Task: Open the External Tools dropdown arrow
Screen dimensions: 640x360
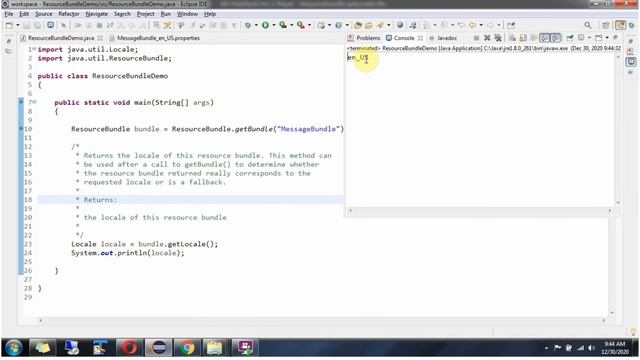Action: tap(309, 25)
